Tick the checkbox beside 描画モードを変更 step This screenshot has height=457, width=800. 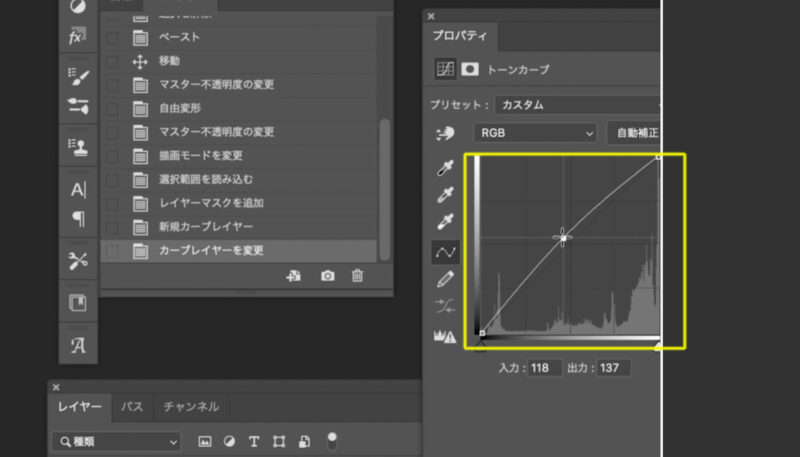tap(112, 156)
